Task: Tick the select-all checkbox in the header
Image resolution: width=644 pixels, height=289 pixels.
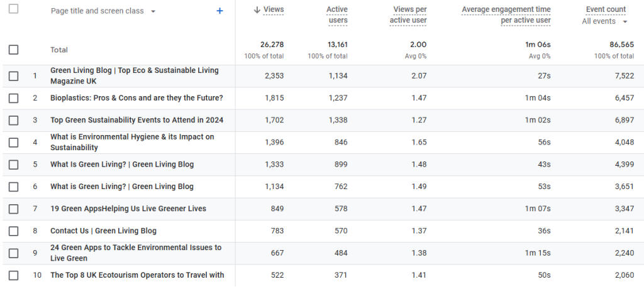Action: coord(14,9)
